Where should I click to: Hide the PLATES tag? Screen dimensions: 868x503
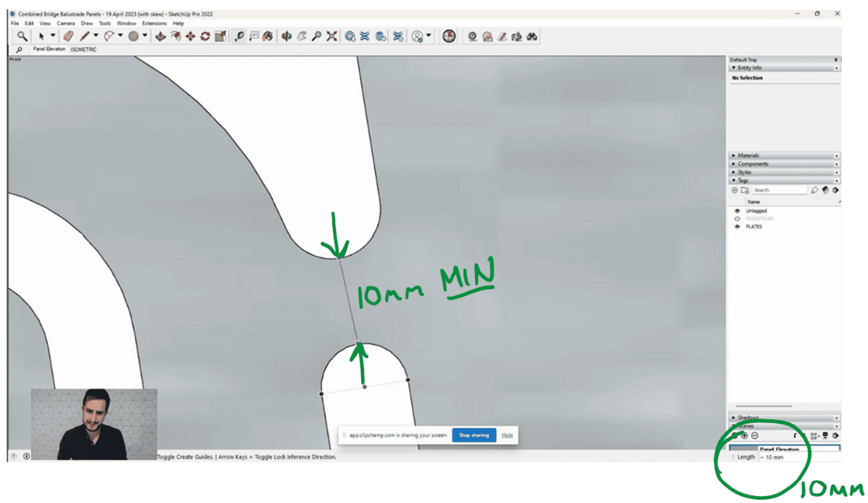(x=737, y=227)
